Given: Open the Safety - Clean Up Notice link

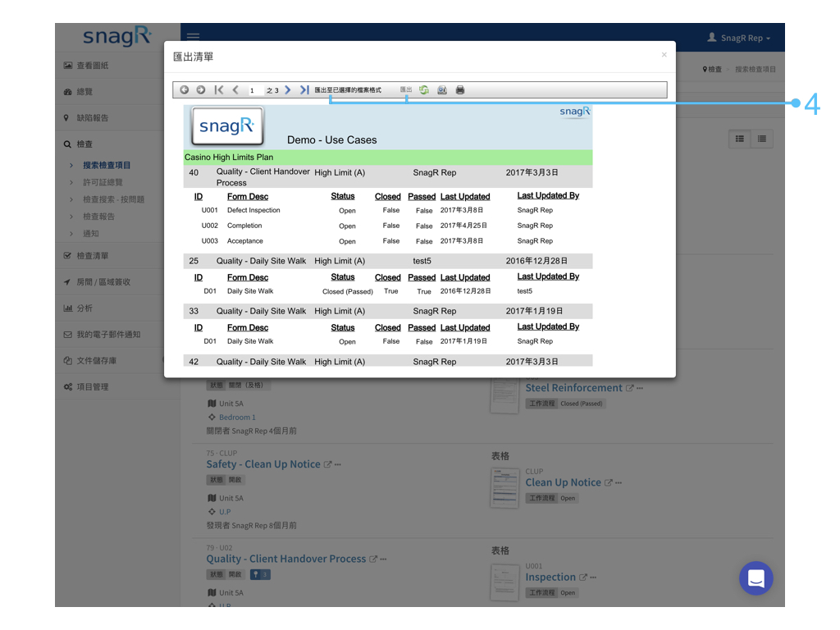Looking at the screenshot, I should 263,464.
